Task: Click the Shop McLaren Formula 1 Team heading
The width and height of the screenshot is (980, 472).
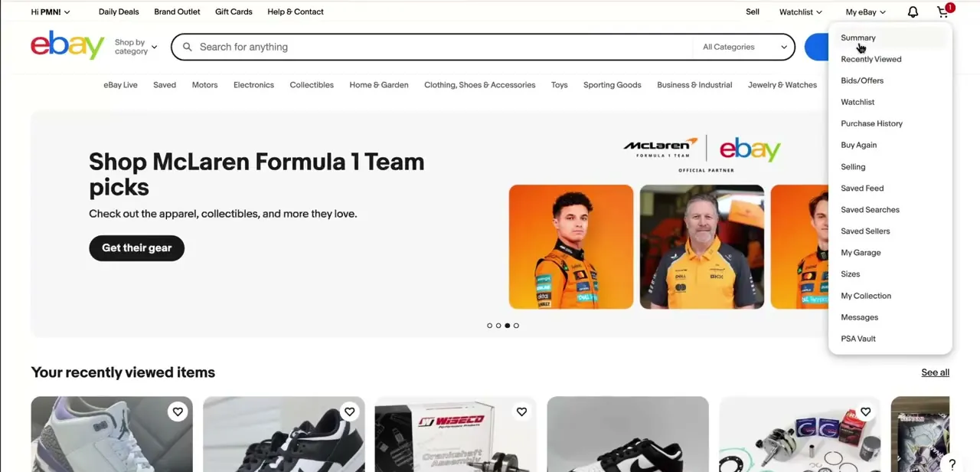Action: (x=256, y=174)
